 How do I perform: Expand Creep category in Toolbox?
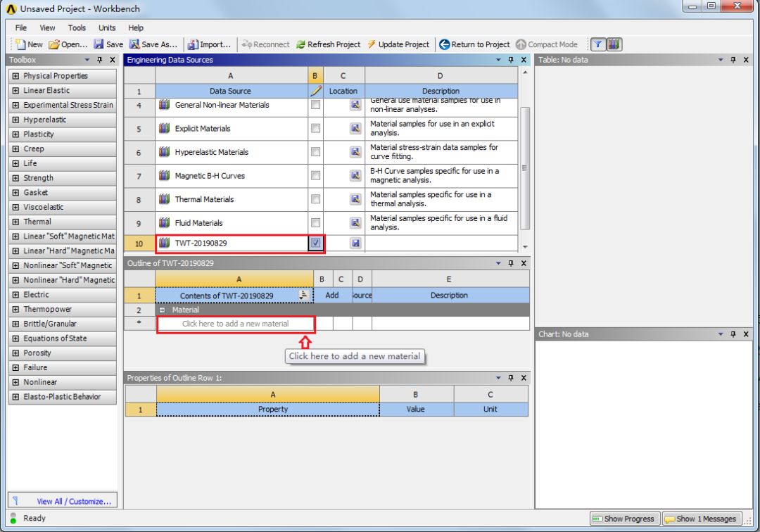pos(15,148)
